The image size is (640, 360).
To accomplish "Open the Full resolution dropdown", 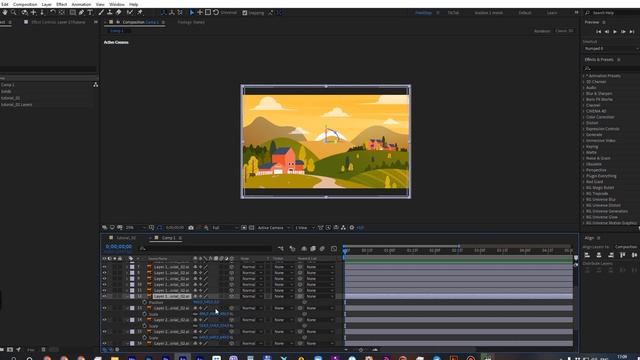I will [225, 228].
